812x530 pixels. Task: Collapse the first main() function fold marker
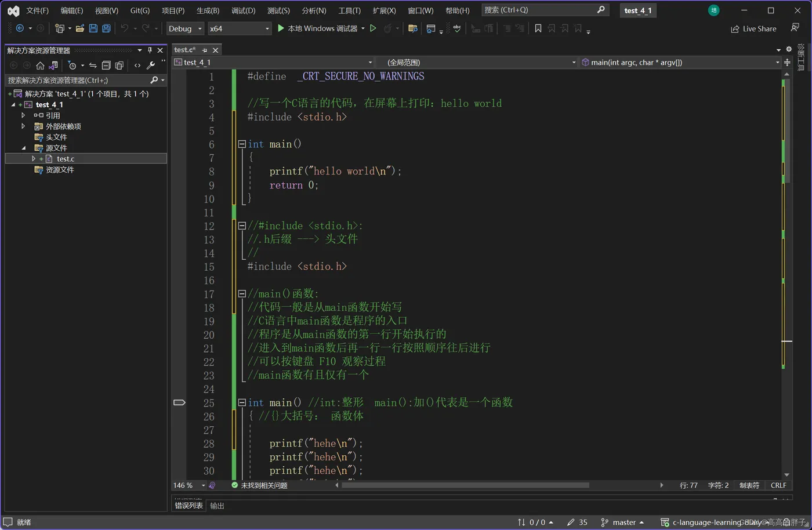coord(242,144)
